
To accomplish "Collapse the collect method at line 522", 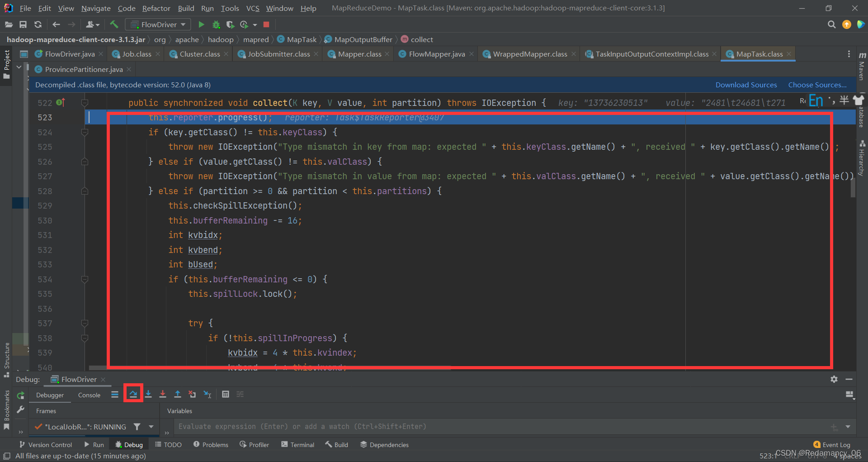I will tap(85, 103).
